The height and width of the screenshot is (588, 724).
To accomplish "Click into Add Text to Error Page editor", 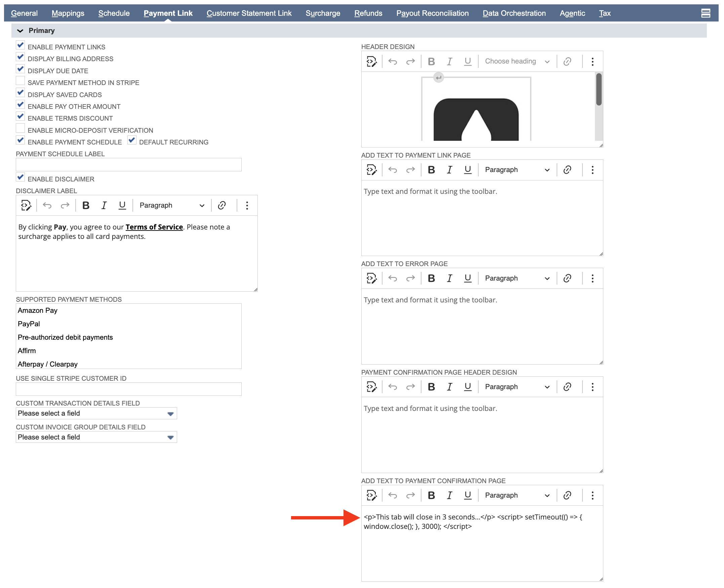I will (x=482, y=327).
